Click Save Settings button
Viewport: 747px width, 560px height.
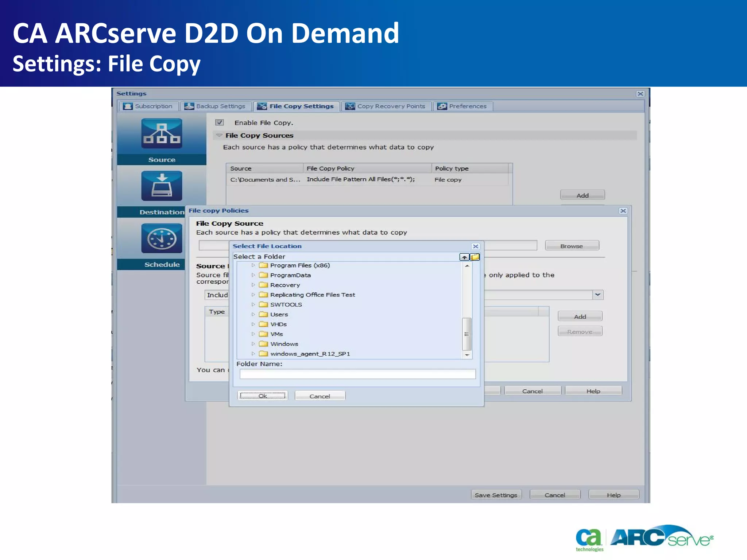pos(496,495)
